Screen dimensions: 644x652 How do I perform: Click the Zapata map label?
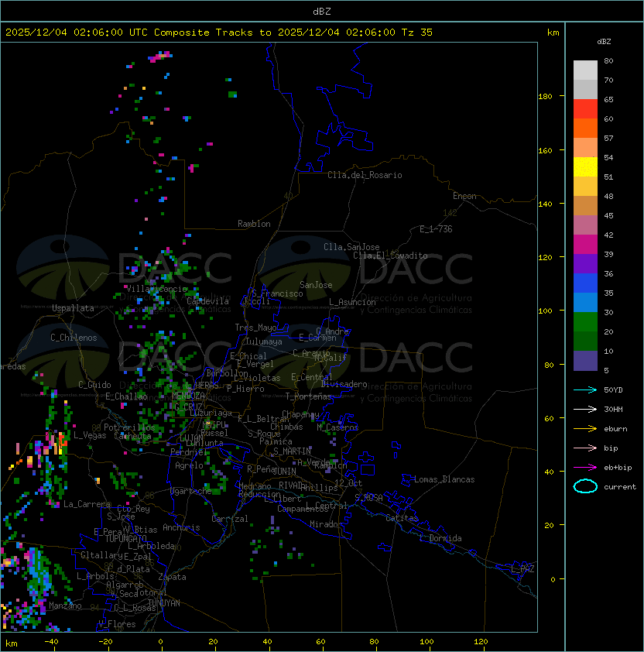point(172,577)
